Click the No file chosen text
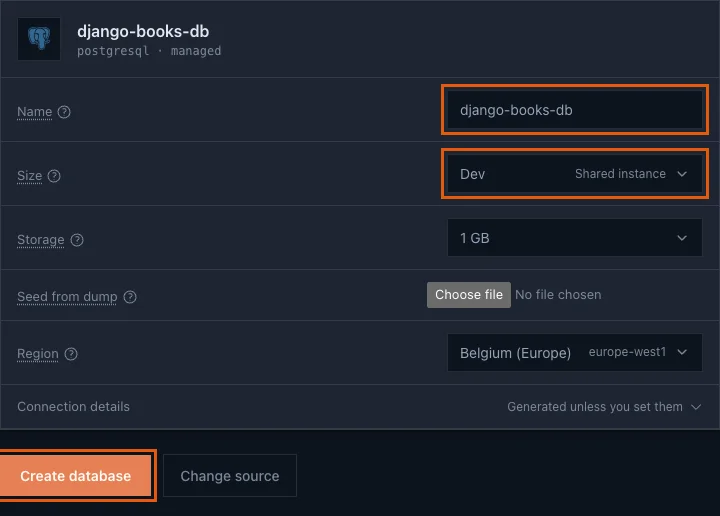Screen dimensions: 720x516 (558, 295)
